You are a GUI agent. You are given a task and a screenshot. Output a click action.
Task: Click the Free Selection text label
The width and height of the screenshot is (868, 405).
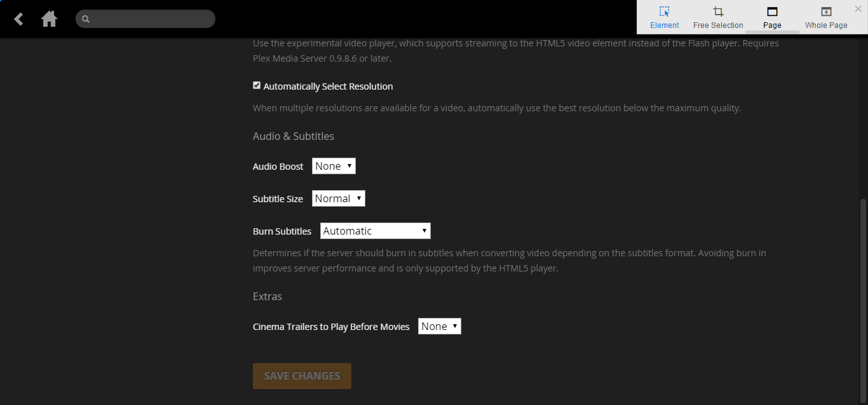pyautogui.click(x=718, y=25)
